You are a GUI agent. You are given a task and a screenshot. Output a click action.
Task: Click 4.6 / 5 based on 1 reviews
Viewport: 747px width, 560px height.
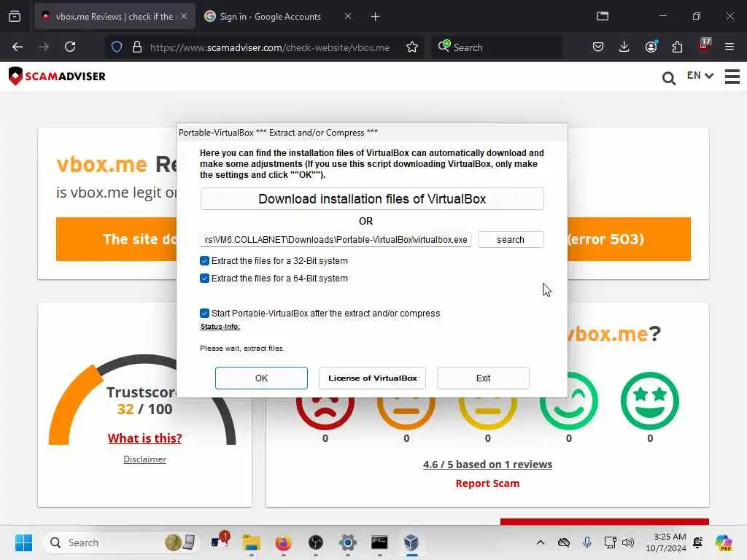(487, 464)
